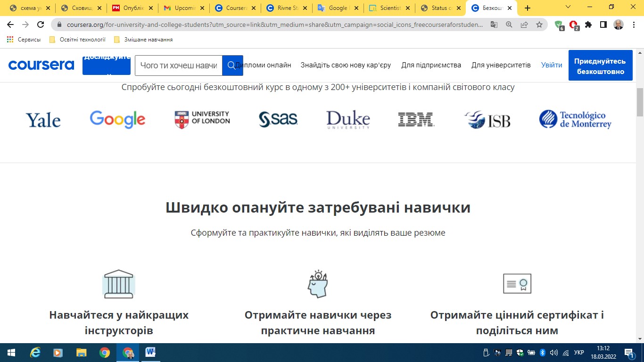Open File Explorer from the taskbar

82,352
